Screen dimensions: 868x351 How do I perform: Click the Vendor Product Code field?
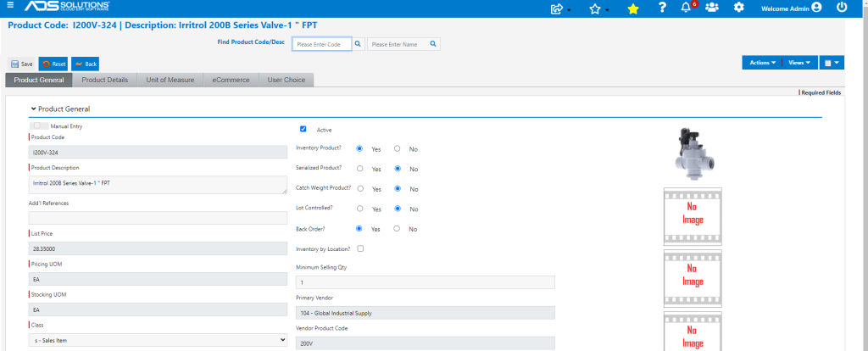coord(426,343)
